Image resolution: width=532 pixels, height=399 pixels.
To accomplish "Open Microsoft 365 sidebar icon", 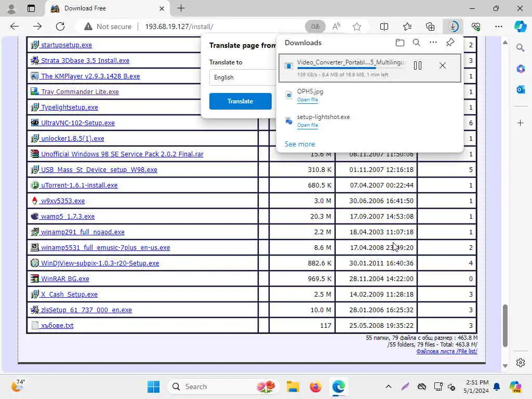I will (521, 69).
